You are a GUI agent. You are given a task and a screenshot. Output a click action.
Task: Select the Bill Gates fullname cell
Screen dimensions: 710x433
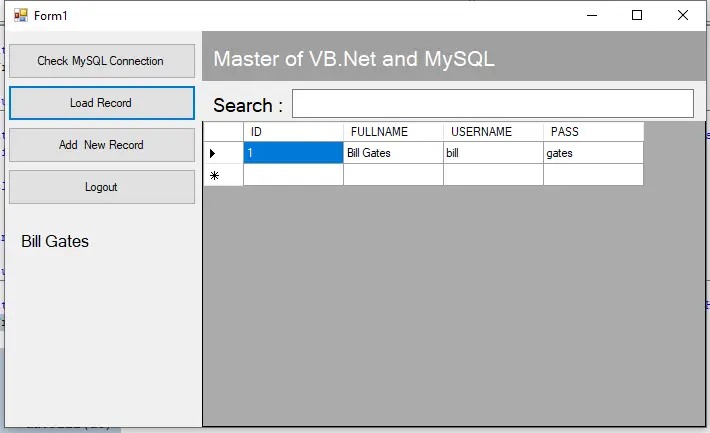click(x=393, y=153)
